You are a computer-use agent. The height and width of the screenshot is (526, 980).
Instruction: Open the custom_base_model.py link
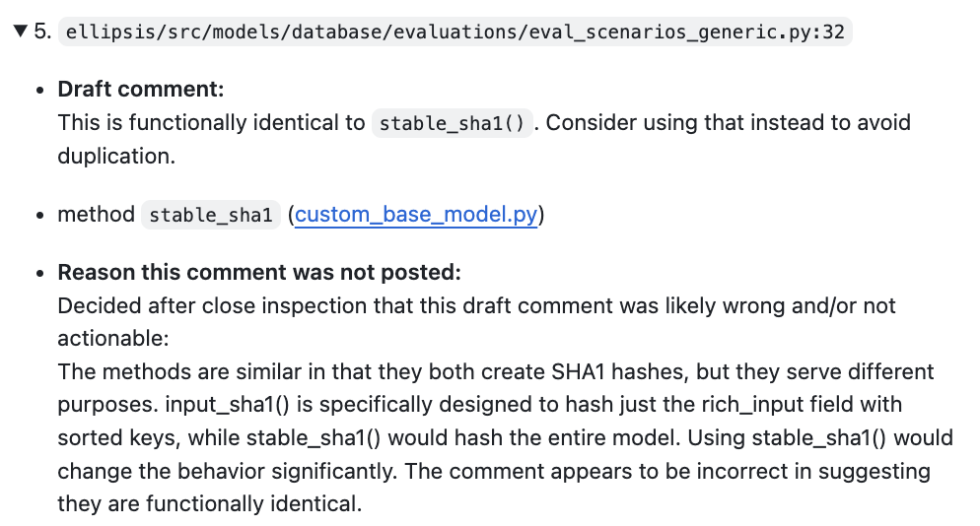coord(416,215)
